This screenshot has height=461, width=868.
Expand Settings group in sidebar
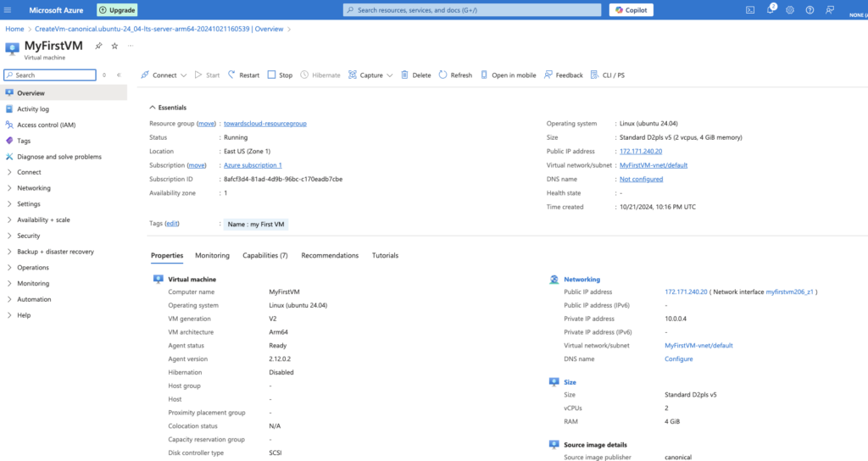(29, 204)
